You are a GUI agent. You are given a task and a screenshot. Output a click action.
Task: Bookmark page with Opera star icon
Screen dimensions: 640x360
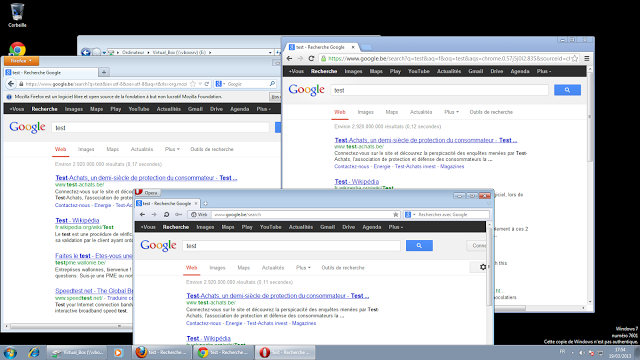pyautogui.click(x=396, y=214)
